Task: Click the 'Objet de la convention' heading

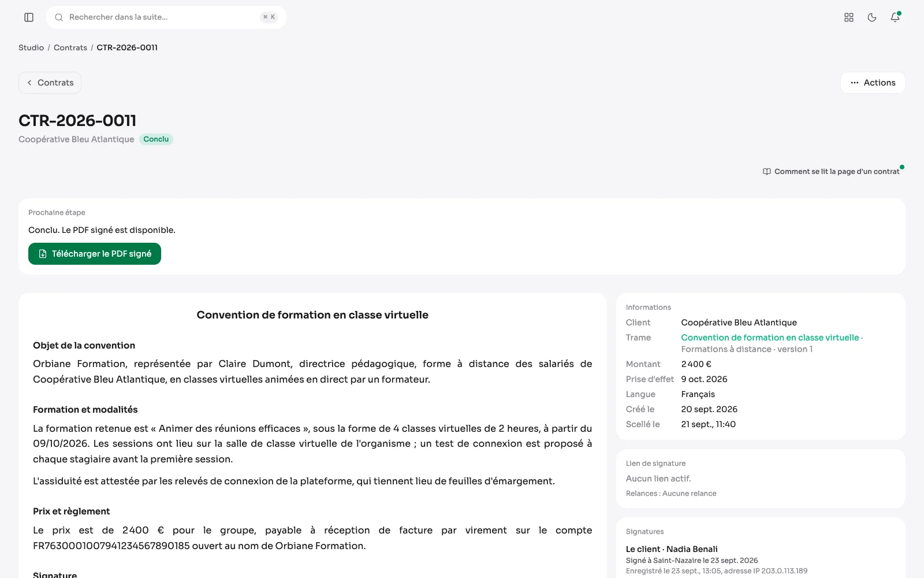Action: point(84,346)
